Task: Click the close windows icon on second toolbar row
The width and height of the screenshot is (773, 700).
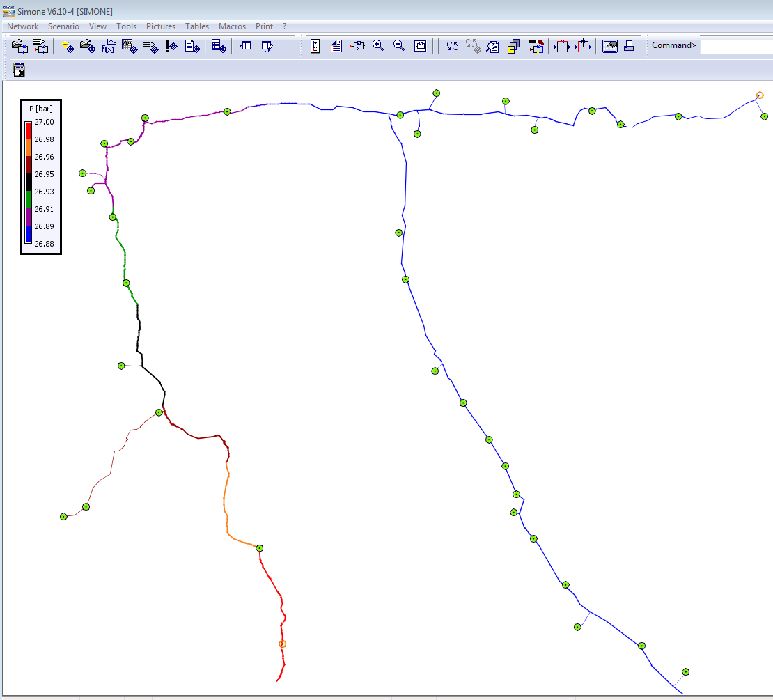Action: pyautogui.click(x=19, y=70)
